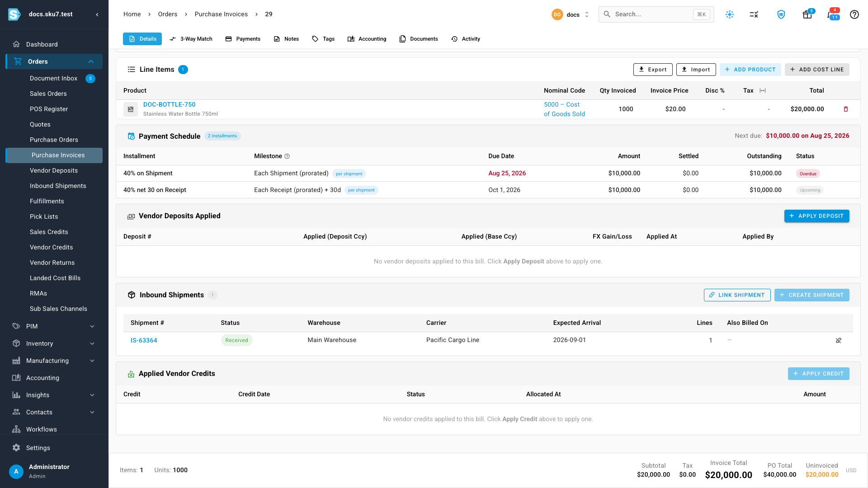Open the Accounting tab
Screen dimensions: 868x488
click(367, 39)
